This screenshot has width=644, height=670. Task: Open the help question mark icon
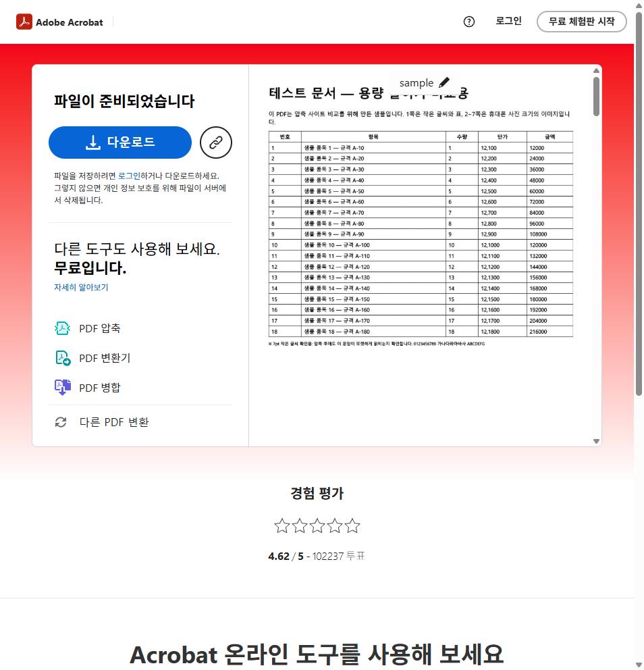[469, 22]
